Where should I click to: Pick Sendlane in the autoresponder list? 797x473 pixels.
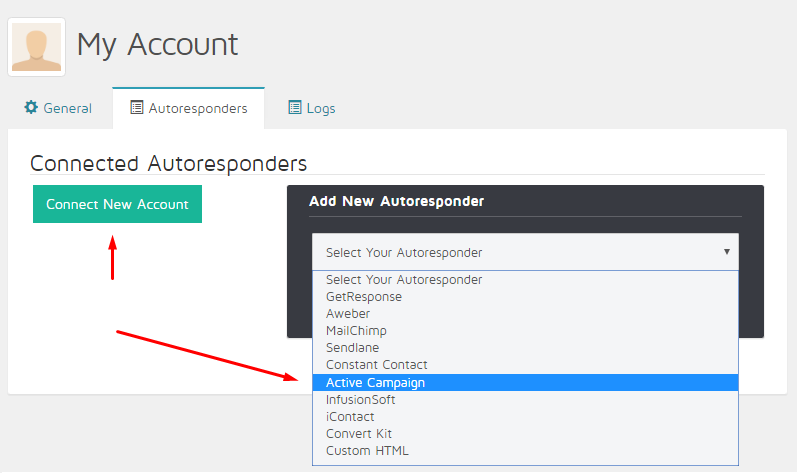pos(525,348)
